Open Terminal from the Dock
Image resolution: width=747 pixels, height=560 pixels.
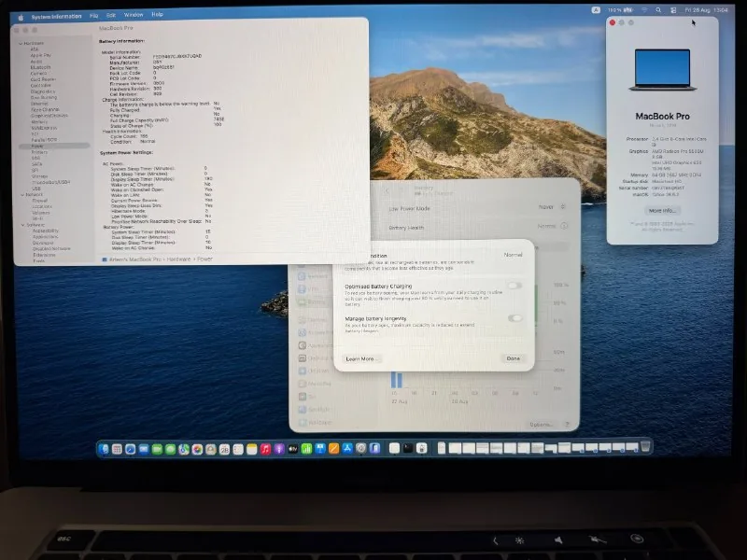point(408,448)
